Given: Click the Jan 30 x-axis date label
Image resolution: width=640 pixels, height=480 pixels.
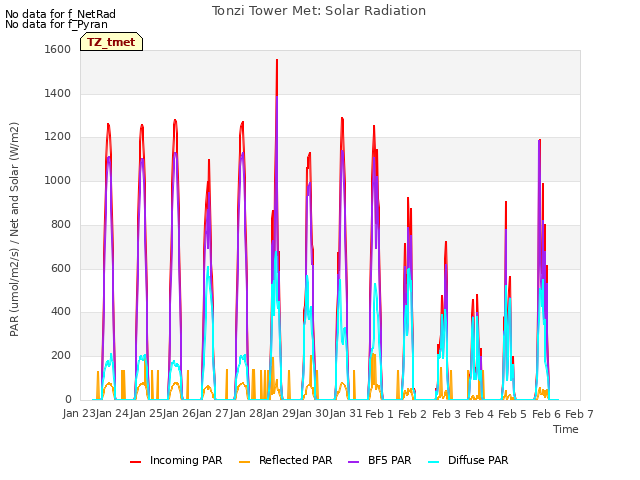Looking at the screenshot, I should click(313, 414).
